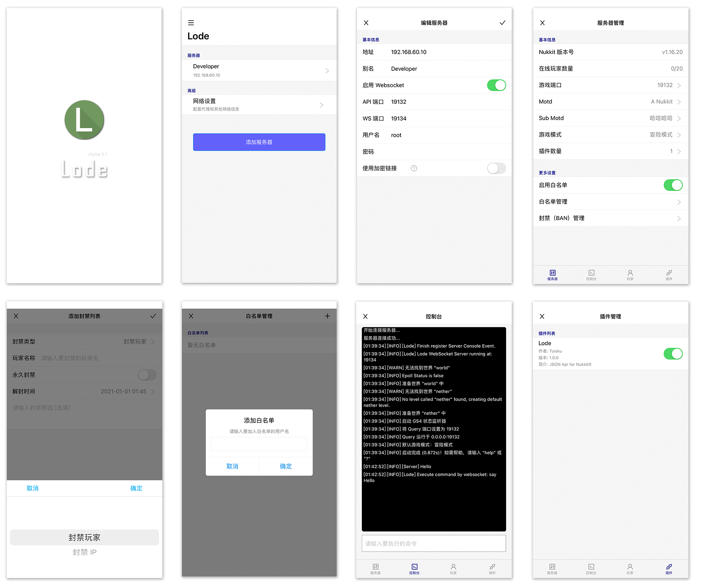The width and height of the screenshot is (702, 588).
Task: Open the 封禁类型 selector row
Action: [x=84, y=341]
